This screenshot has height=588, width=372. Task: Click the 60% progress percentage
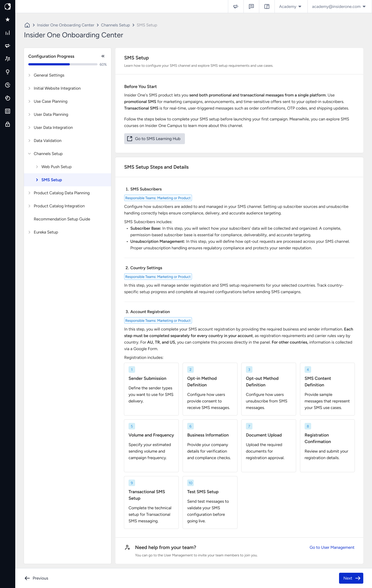[x=103, y=65]
